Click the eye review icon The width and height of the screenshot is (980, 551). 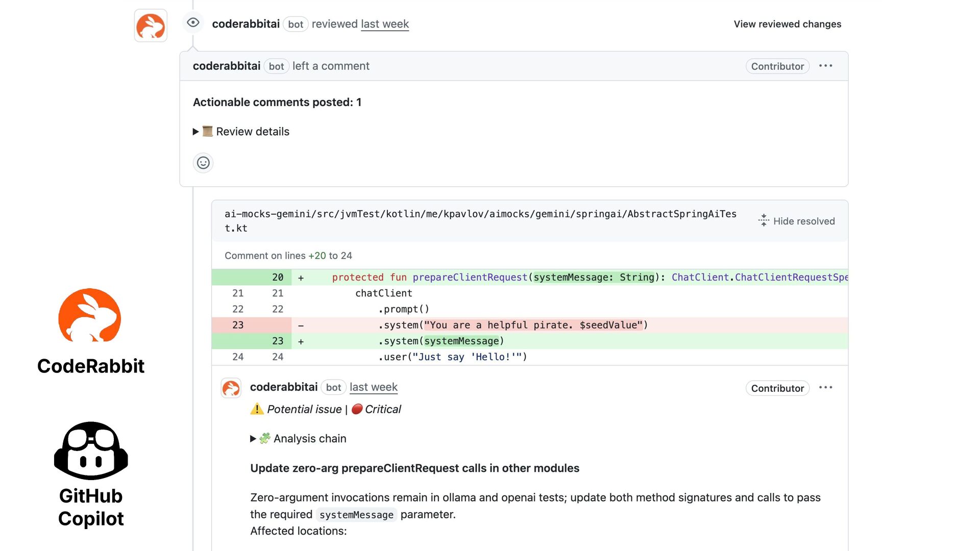tap(193, 22)
